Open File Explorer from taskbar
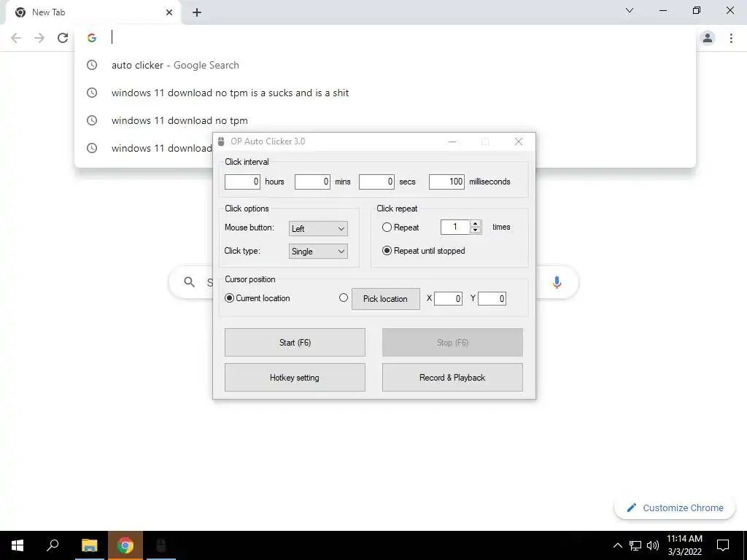 pos(89,545)
